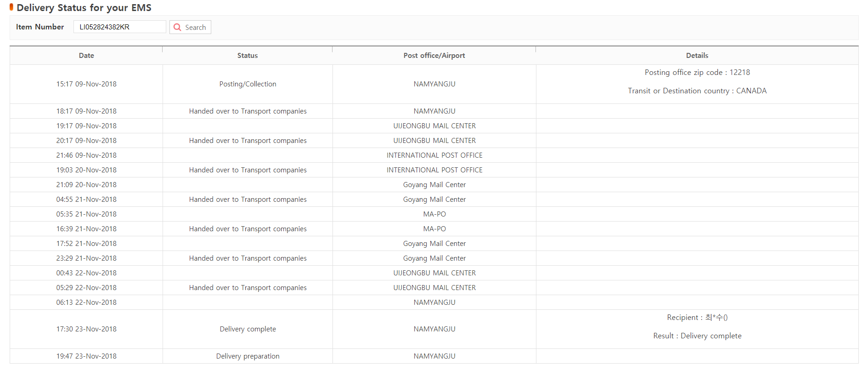
Task: Click 'Posting office zip code : 12218' text
Action: click(x=697, y=73)
